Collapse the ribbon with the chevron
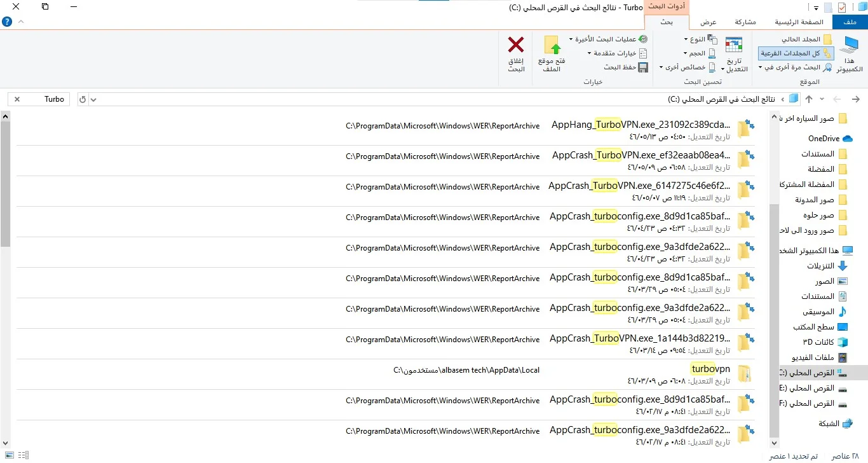868x463 pixels. coord(22,21)
